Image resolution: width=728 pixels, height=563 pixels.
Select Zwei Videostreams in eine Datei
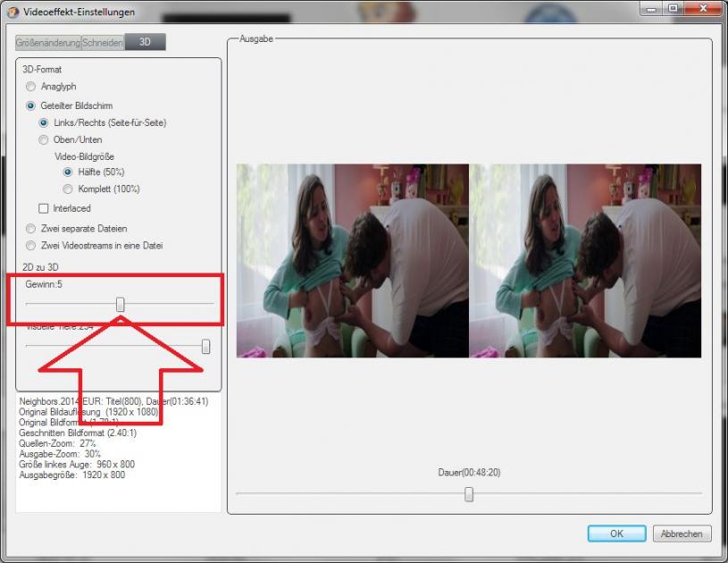(x=30, y=245)
